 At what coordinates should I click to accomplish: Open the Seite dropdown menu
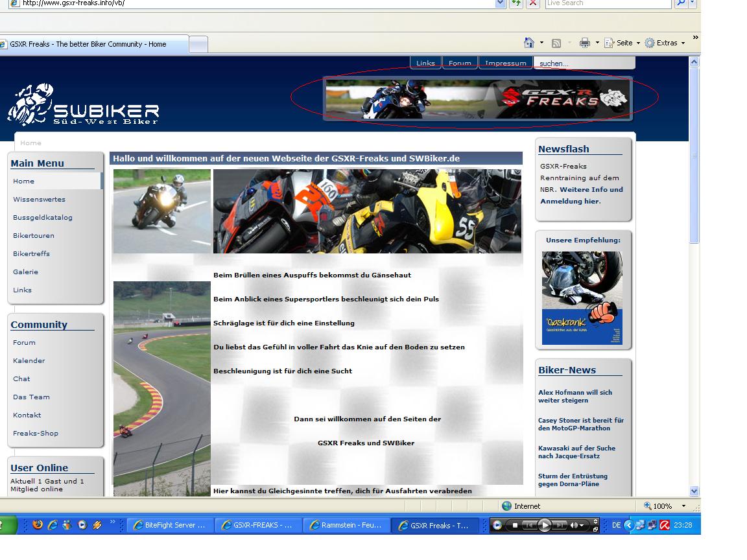point(622,43)
